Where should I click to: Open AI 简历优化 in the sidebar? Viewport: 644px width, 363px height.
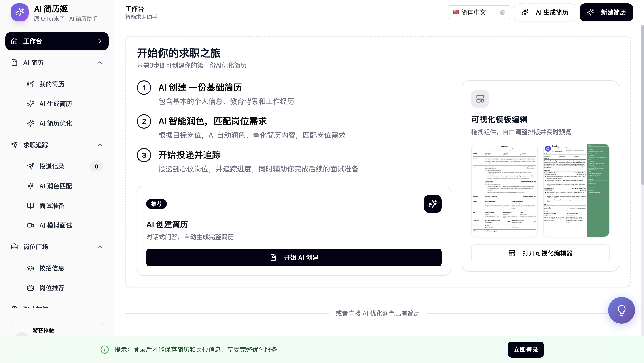coord(55,123)
